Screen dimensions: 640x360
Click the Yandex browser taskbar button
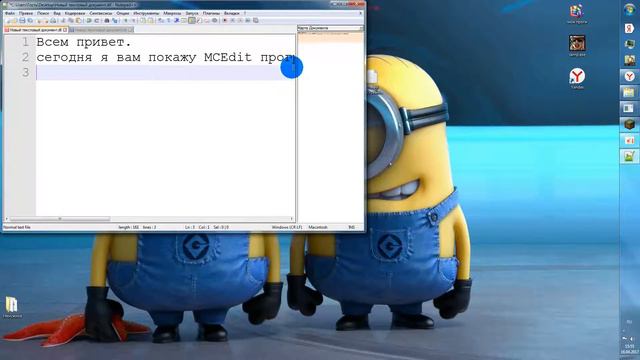coord(629,76)
